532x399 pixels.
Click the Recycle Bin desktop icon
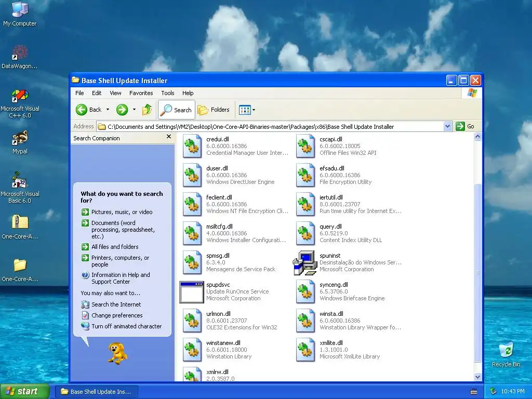pos(506,354)
